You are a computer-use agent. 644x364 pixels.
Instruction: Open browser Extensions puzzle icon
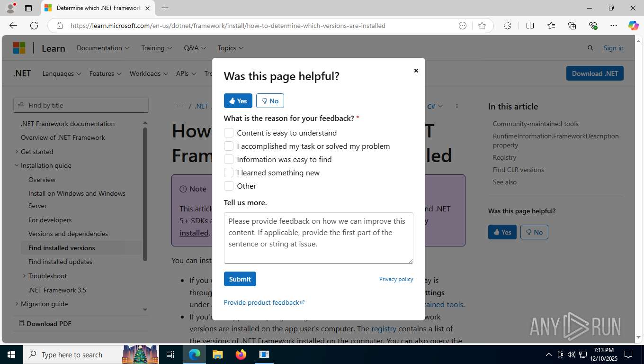(507, 26)
